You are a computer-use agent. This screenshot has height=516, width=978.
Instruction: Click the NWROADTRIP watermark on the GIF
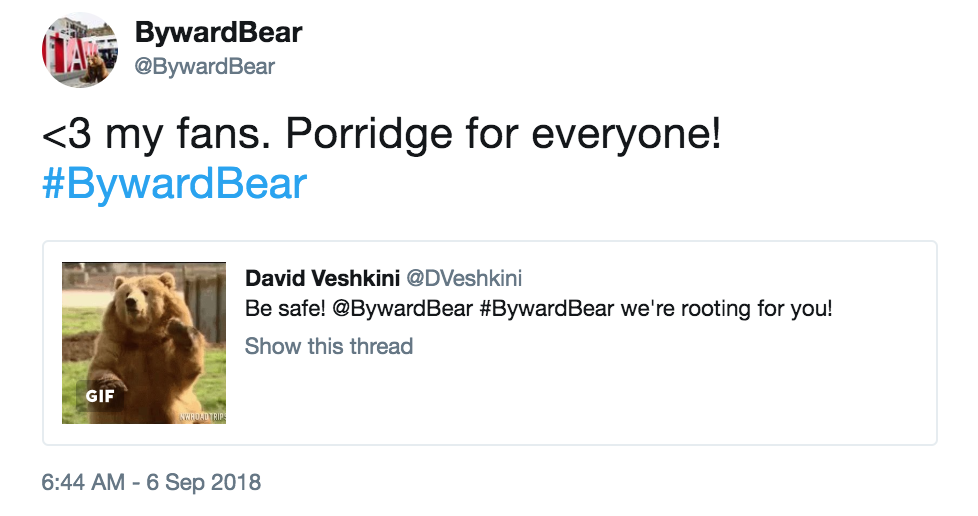click(200, 416)
